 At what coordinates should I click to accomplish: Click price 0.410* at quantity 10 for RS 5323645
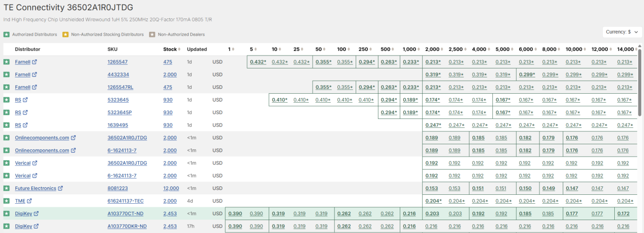coord(280,100)
